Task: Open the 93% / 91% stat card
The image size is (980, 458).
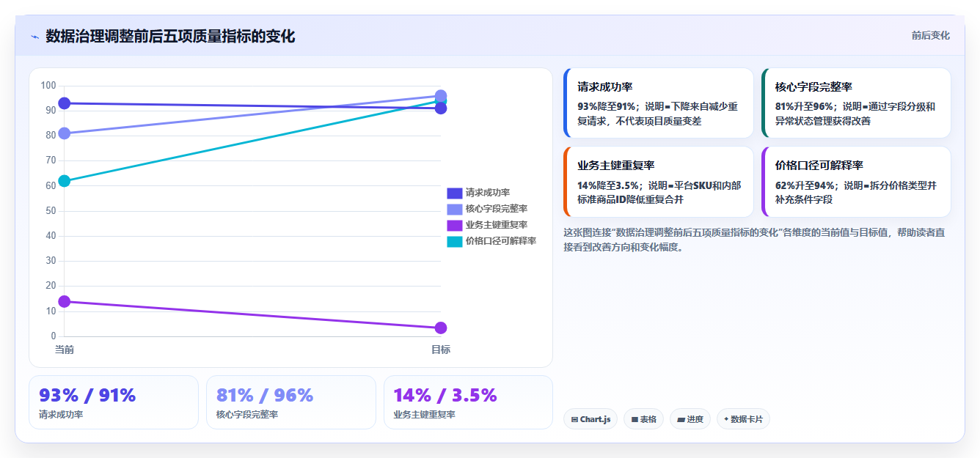Action: coord(114,402)
